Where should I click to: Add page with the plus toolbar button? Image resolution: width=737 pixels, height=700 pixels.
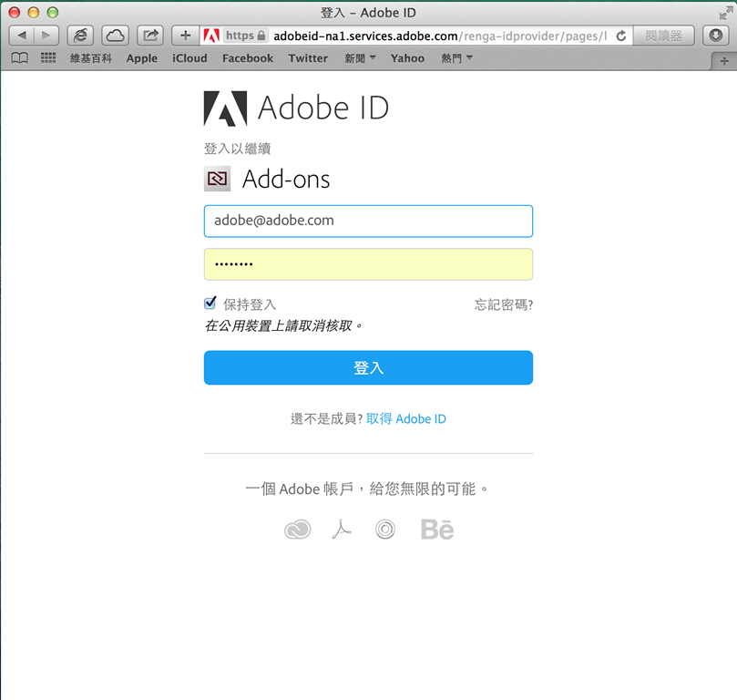(185, 36)
